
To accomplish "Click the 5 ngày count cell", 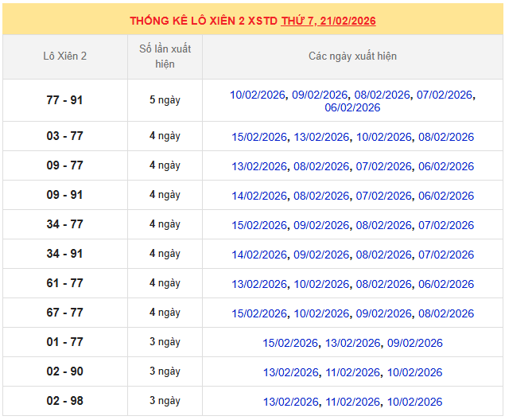I will pos(165,100).
